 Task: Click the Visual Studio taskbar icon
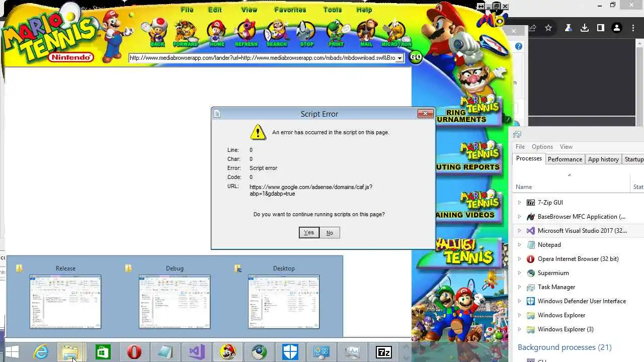click(x=196, y=352)
